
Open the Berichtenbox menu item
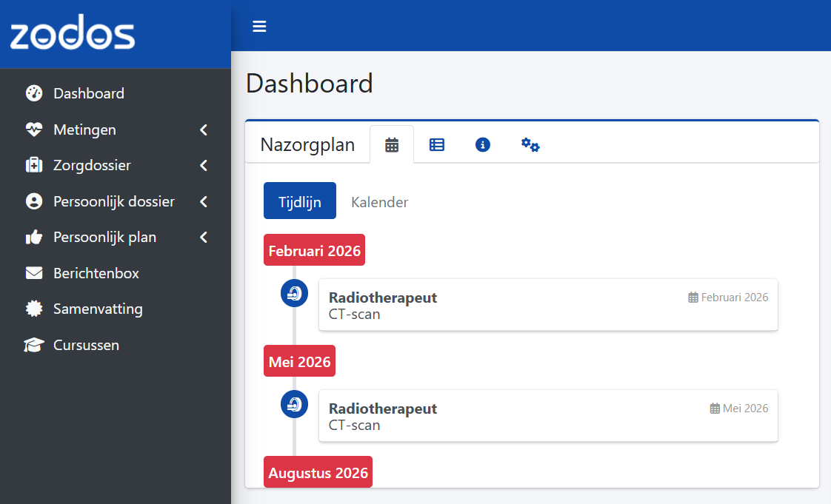tap(96, 273)
